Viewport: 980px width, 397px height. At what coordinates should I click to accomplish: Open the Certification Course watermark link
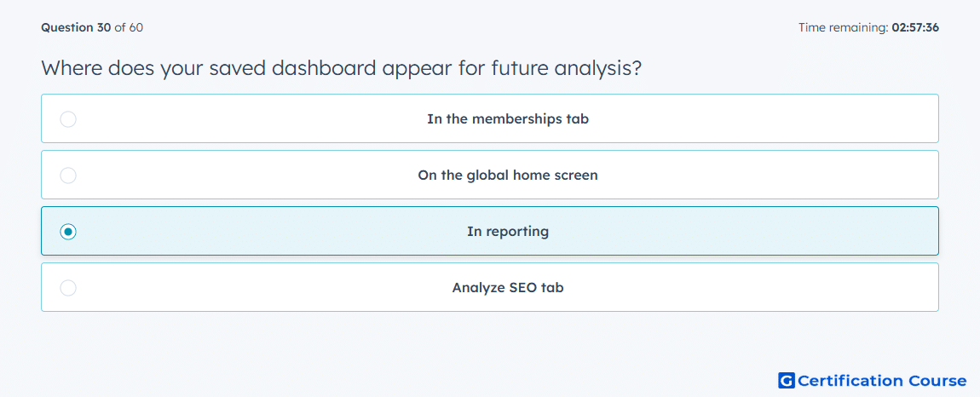coord(873,380)
